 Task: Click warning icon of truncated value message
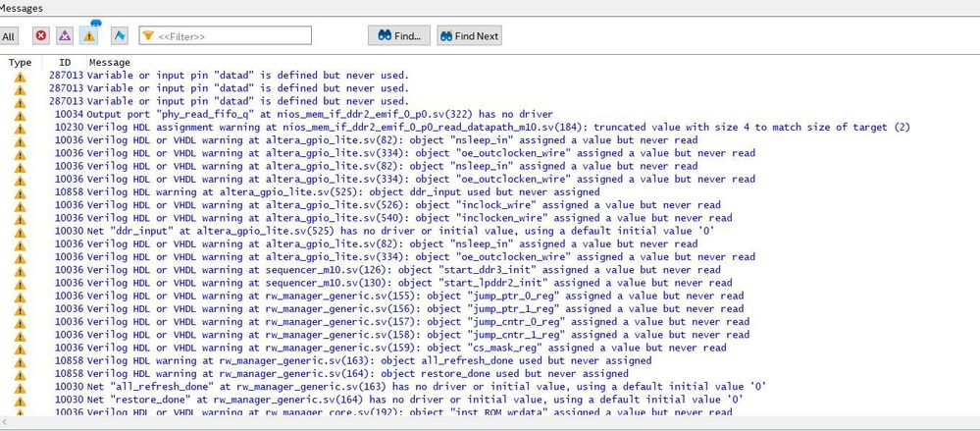(x=20, y=128)
